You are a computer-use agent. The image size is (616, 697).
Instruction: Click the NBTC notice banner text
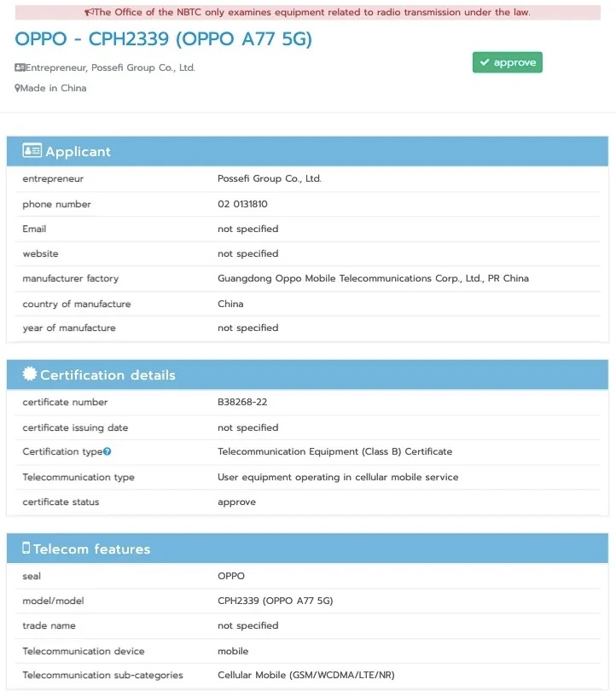click(311, 13)
